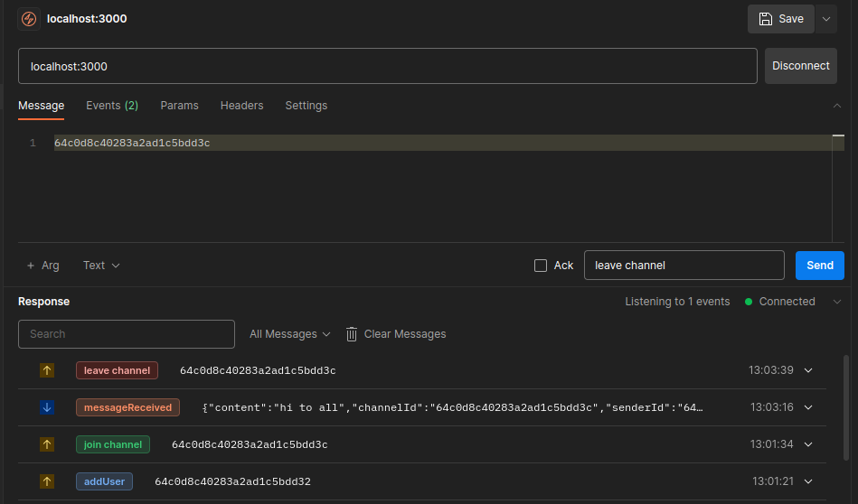Screen dimensions: 858x504
Task: Click the 13:01:34 timestamp
Action: point(772,445)
